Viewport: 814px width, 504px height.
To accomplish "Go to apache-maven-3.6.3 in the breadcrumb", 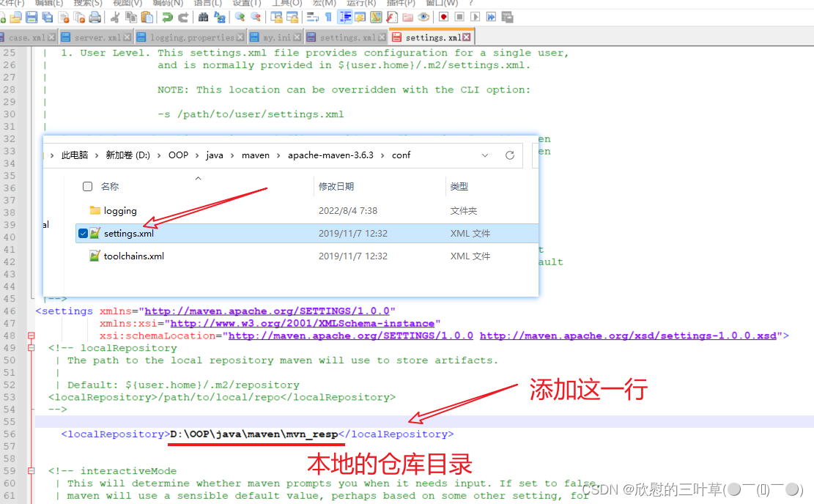I will (330, 155).
